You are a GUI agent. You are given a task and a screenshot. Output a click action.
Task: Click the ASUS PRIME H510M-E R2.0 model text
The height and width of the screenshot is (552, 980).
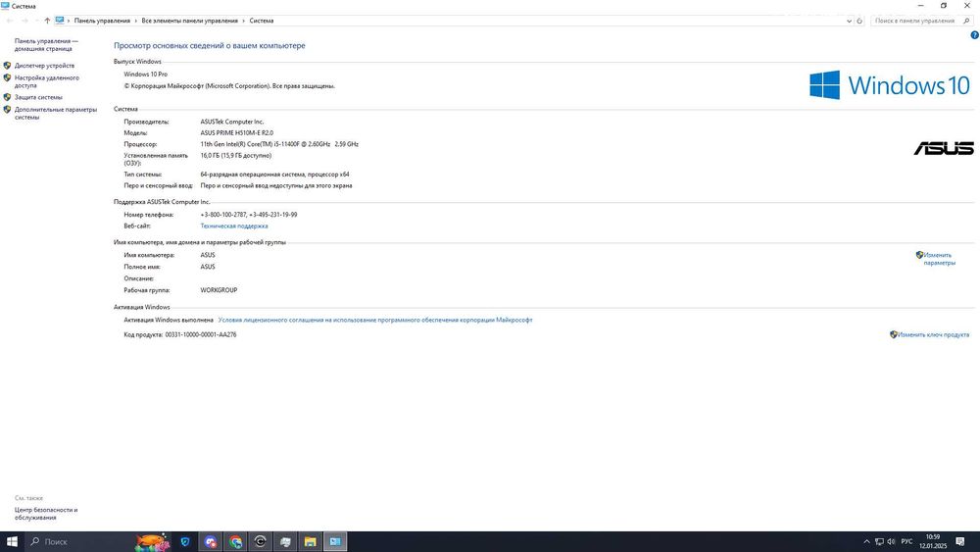pos(237,133)
